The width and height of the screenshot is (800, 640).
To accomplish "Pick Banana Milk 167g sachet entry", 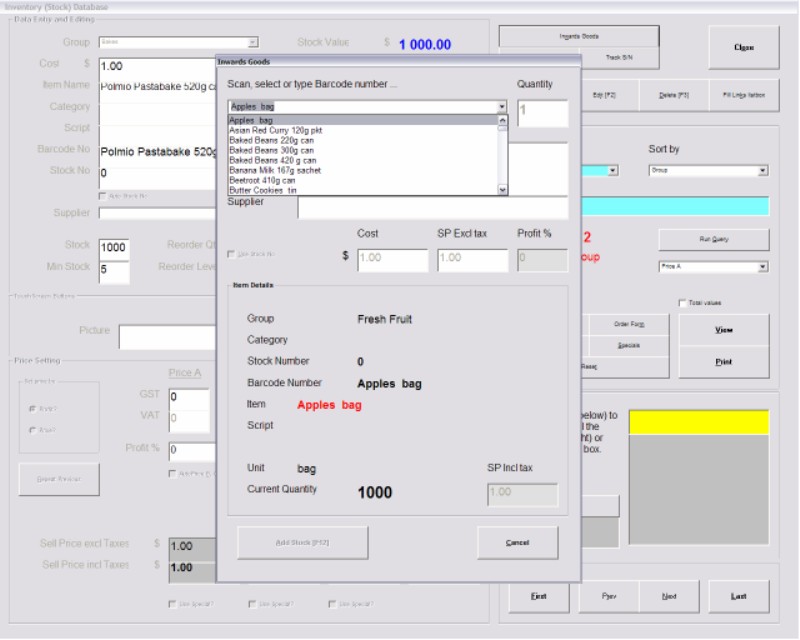I will [x=275, y=170].
